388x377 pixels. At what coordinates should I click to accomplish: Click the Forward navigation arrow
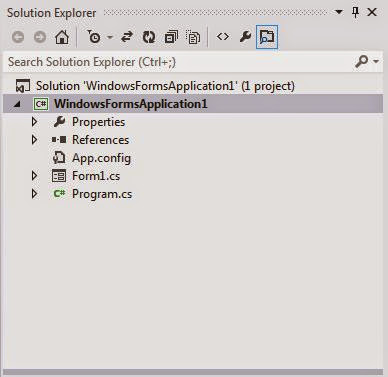click(40, 37)
